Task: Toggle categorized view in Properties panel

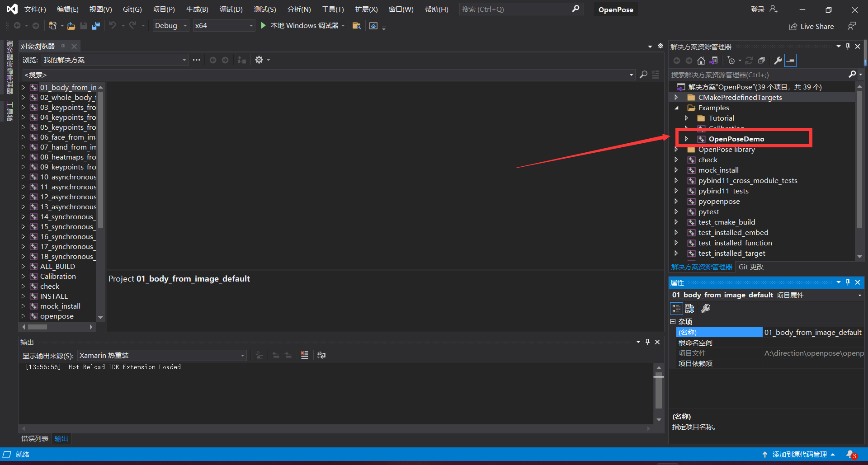Action: (x=676, y=309)
